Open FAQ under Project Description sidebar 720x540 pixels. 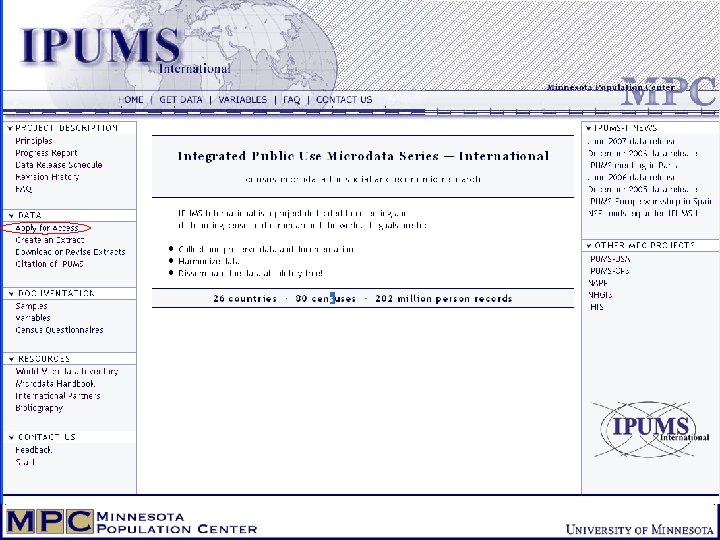click(23, 189)
